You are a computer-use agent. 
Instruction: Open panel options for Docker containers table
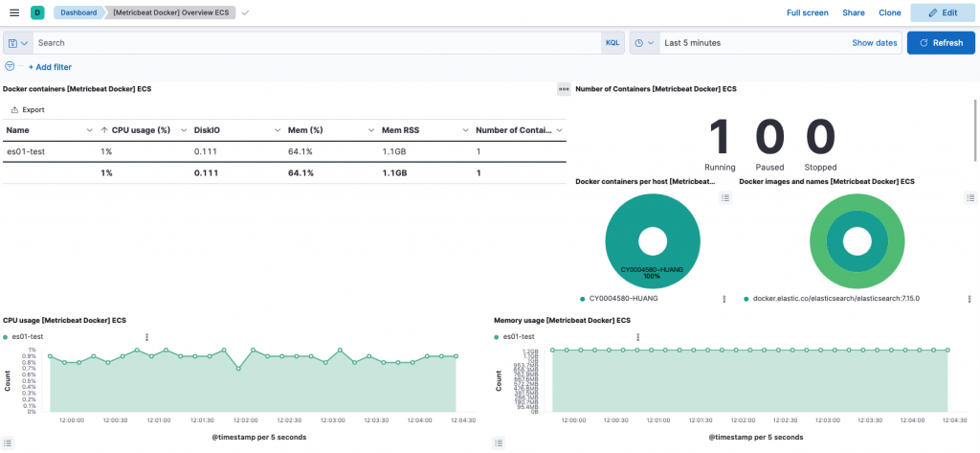pos(564,89)
